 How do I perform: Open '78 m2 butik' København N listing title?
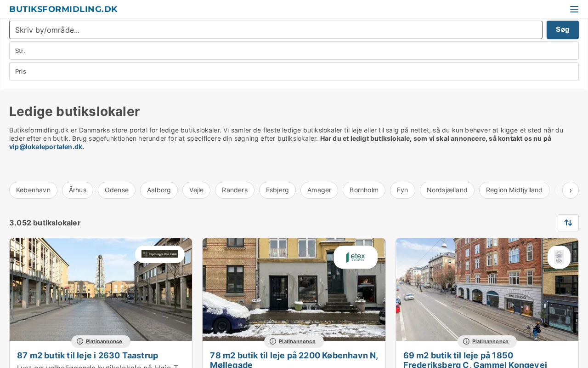tap(294, 360)
